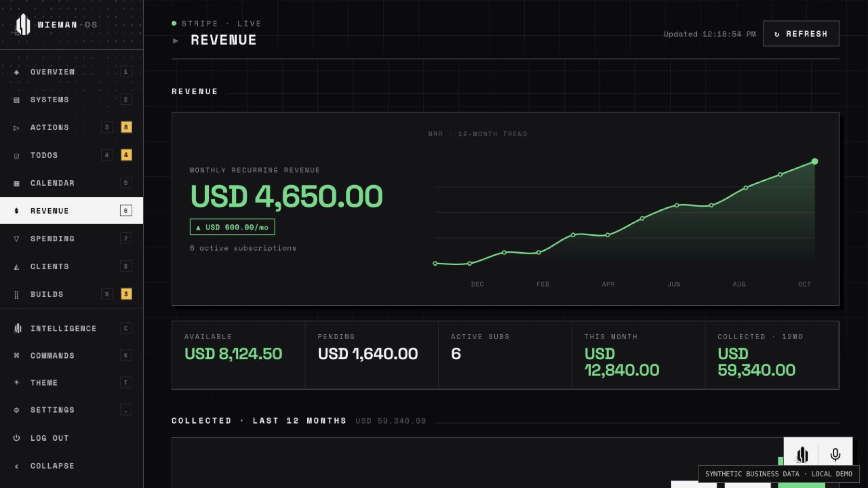Click the assistant logo icon in the floating widget

coord(802,454)
